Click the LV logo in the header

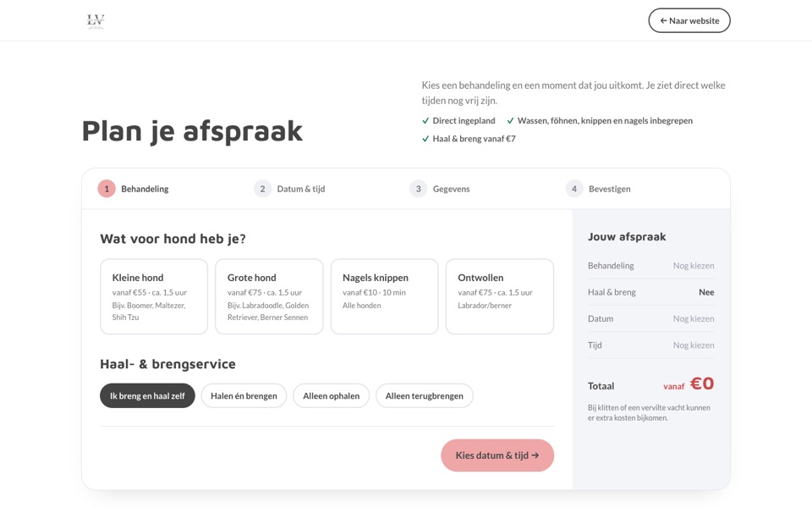[96, 20]
